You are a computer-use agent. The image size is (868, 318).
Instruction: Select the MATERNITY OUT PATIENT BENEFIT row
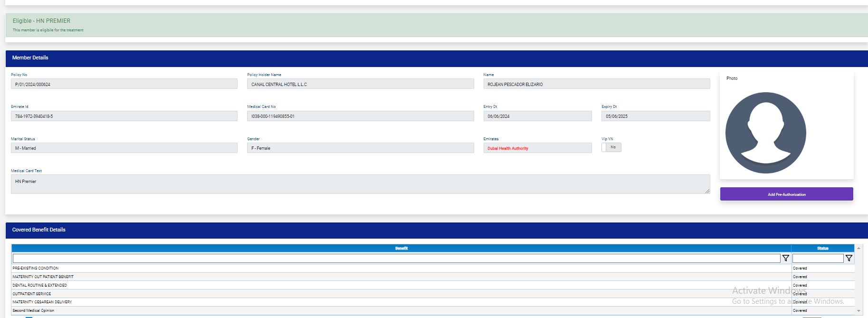tap(433, 277)
